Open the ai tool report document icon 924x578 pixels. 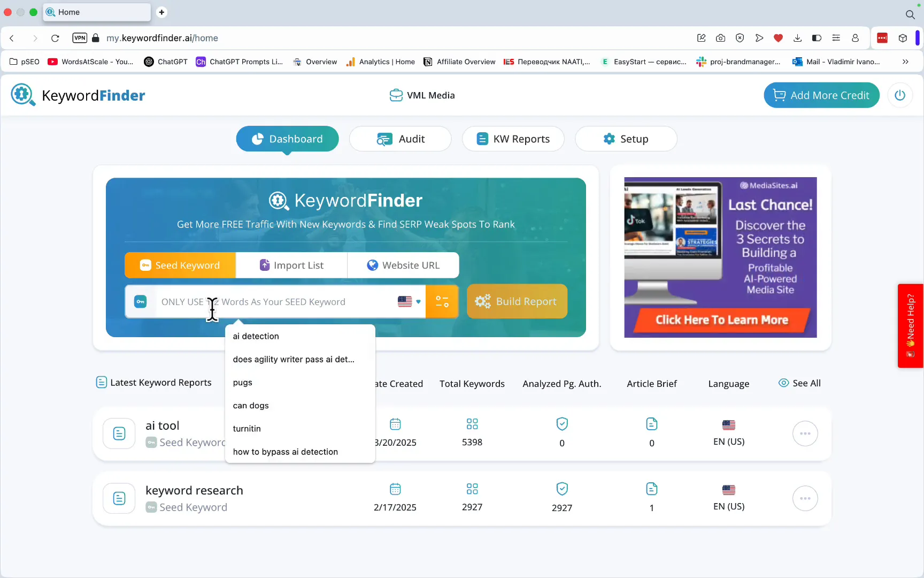tap(119, 433)
